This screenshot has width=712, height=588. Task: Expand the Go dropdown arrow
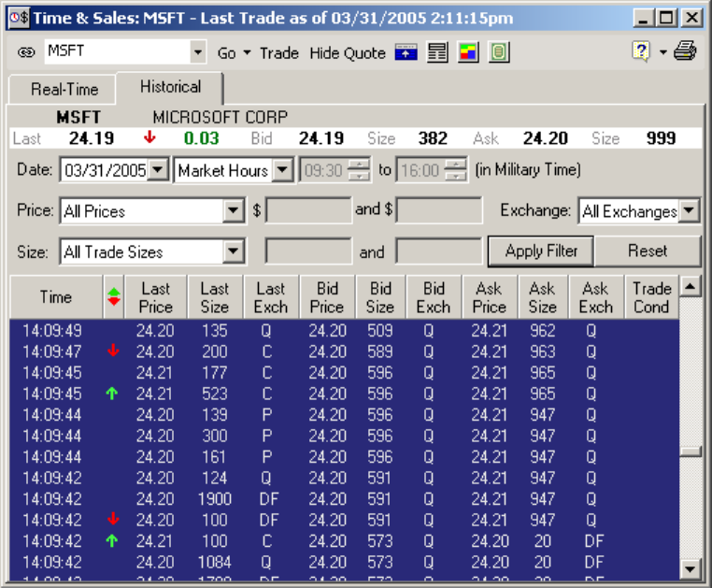tap(247, 52)
